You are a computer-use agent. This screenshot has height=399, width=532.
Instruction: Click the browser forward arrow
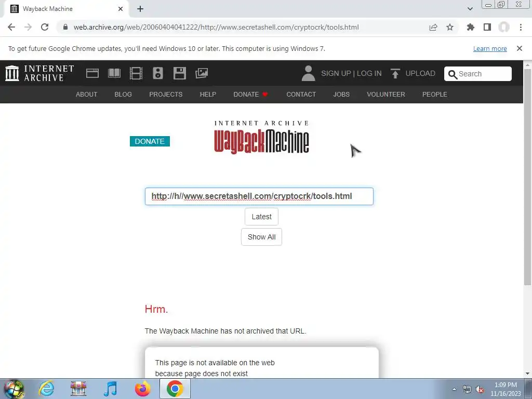tap(28, 27)
